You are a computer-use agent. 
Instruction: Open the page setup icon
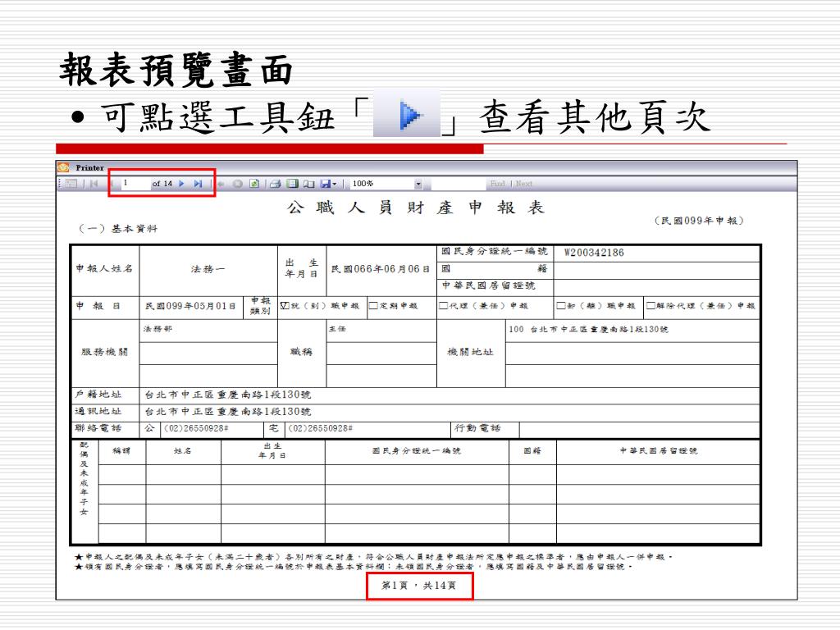click(308, 184)
